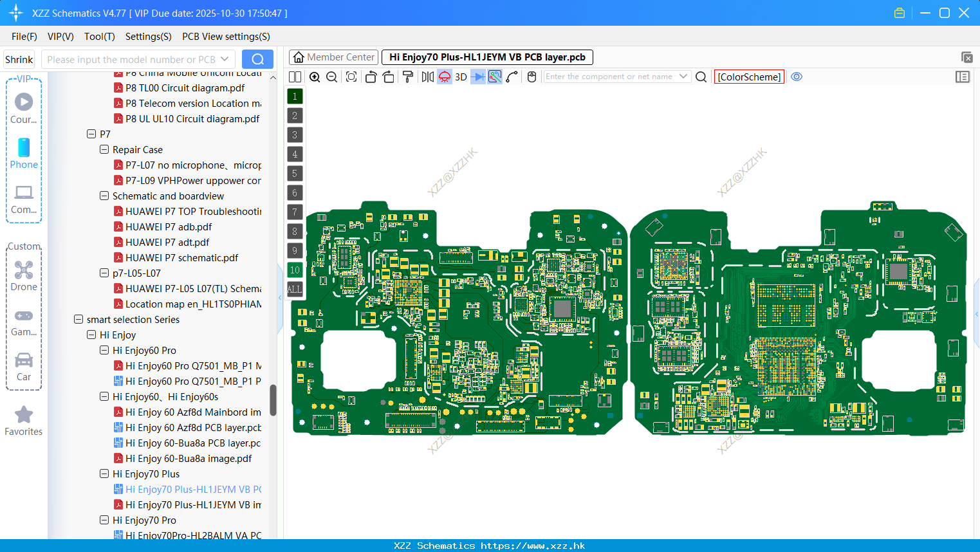This screenshot has height=552, width=980.
Task: Collapse the p7-L05-L07 folder
Action: pyautogui.click(x=104, y=273)
